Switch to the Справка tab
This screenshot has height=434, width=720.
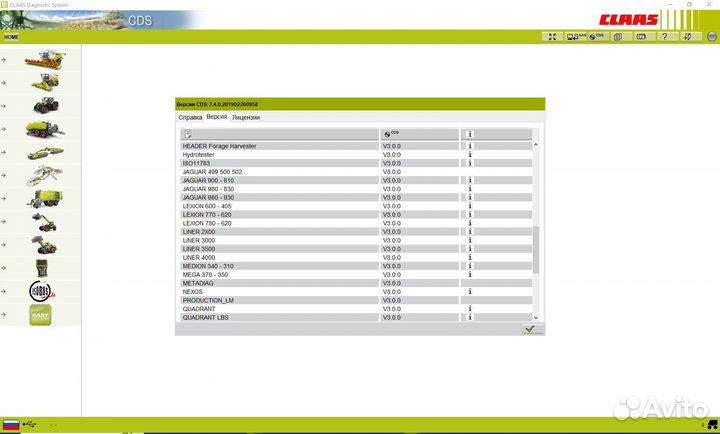(x=190, y=118)
